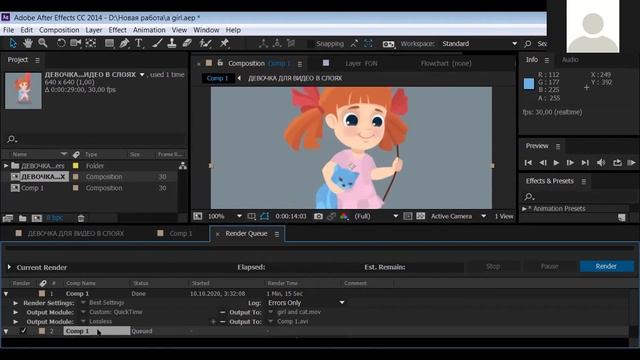Select the Selection arrow tool
Viewport: 640px width, 360px height.
point(13,43)
